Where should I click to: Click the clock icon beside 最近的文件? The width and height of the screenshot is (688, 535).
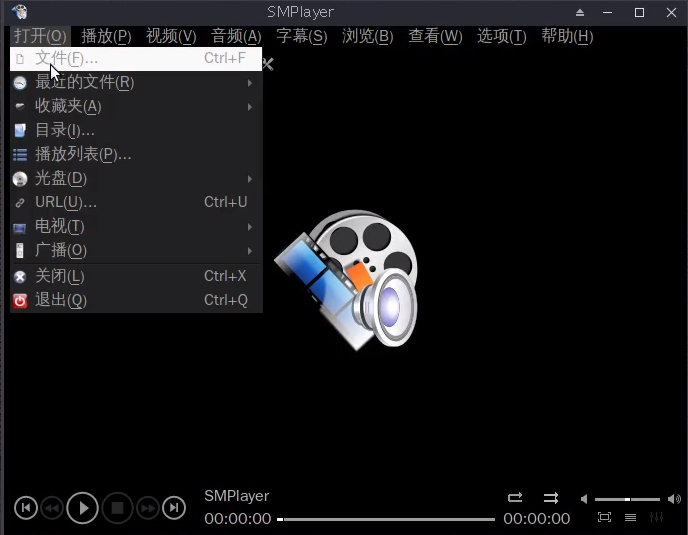coord(20,83)
